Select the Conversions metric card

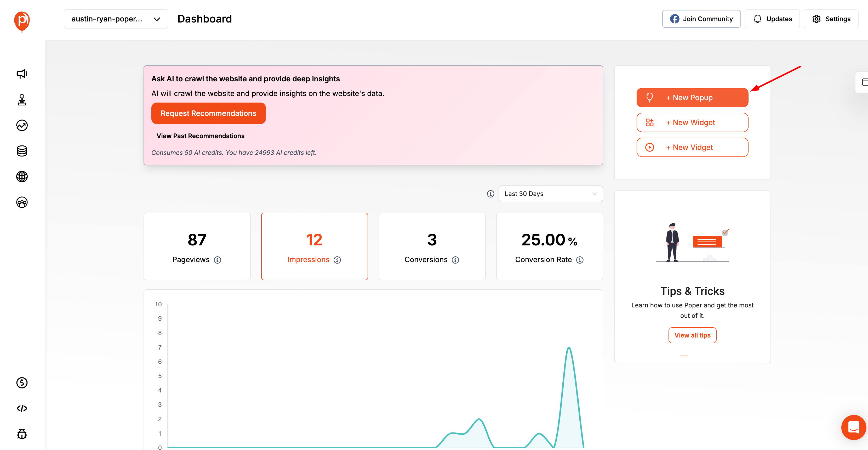coord(432,246)
